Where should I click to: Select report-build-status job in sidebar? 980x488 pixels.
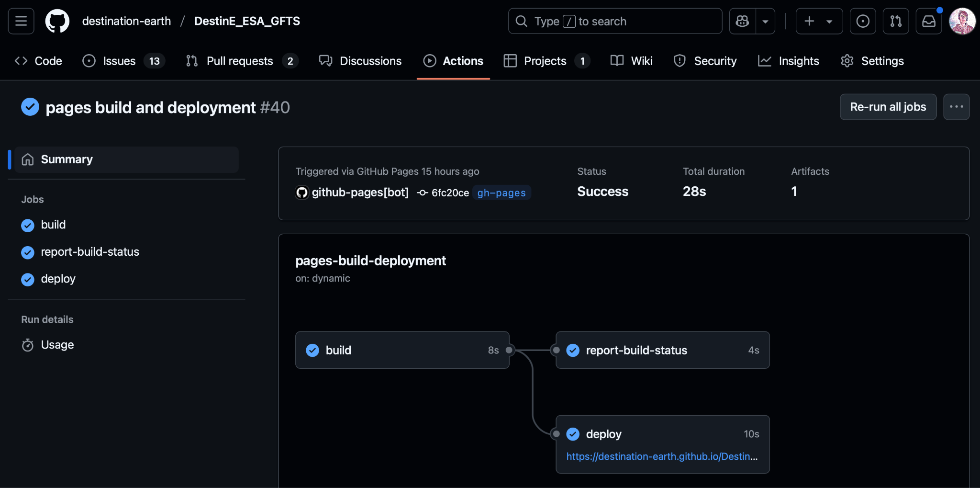(90, 252)
